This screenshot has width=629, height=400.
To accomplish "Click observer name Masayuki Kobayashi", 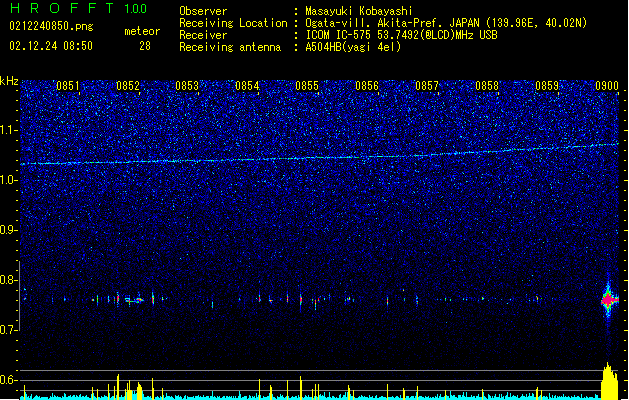I will (359, 11).
